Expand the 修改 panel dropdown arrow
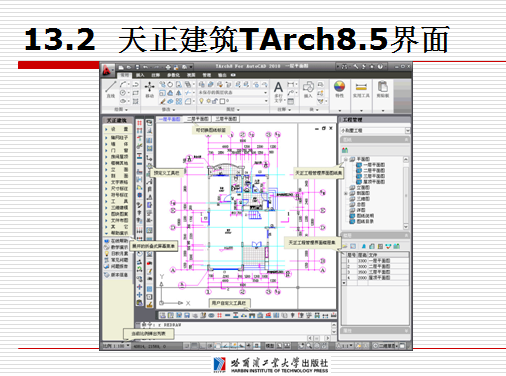Viewport: 506px width, 376px height. (x=174, y=110)
